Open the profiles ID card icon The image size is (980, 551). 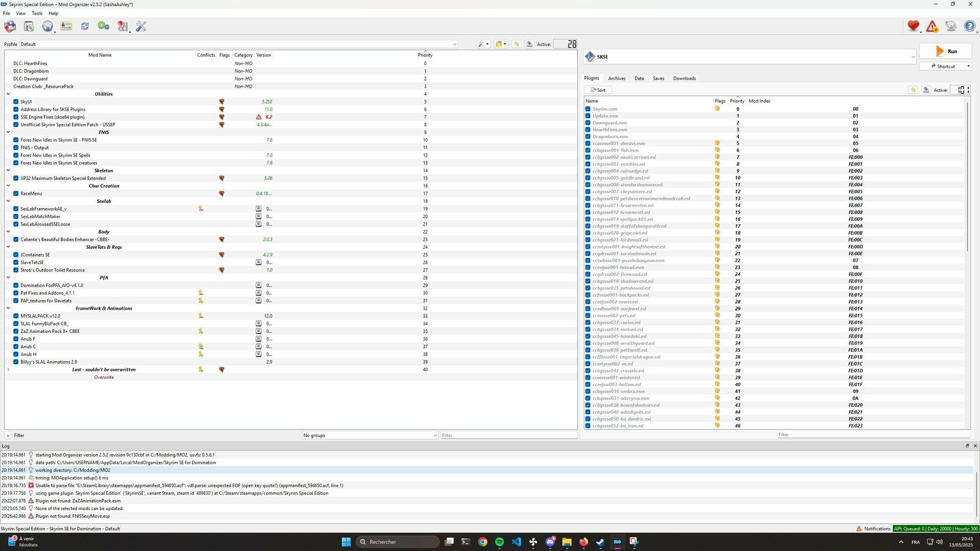(66, 26)
